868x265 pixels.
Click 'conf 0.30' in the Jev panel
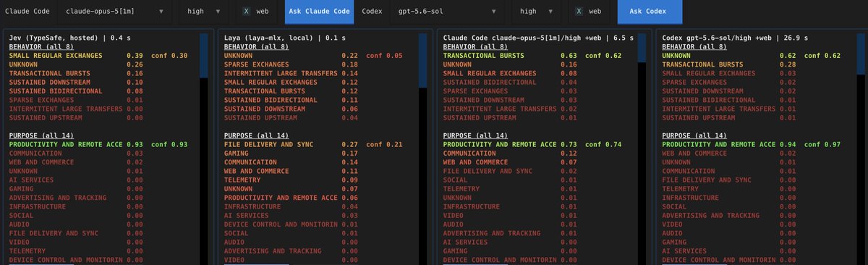(169, 55)
